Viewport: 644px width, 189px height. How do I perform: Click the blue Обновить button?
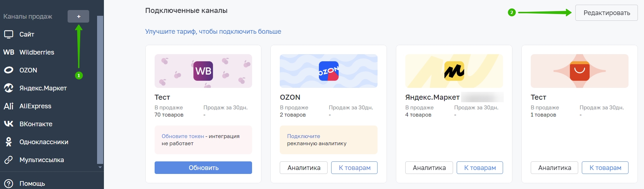(203, 167)
